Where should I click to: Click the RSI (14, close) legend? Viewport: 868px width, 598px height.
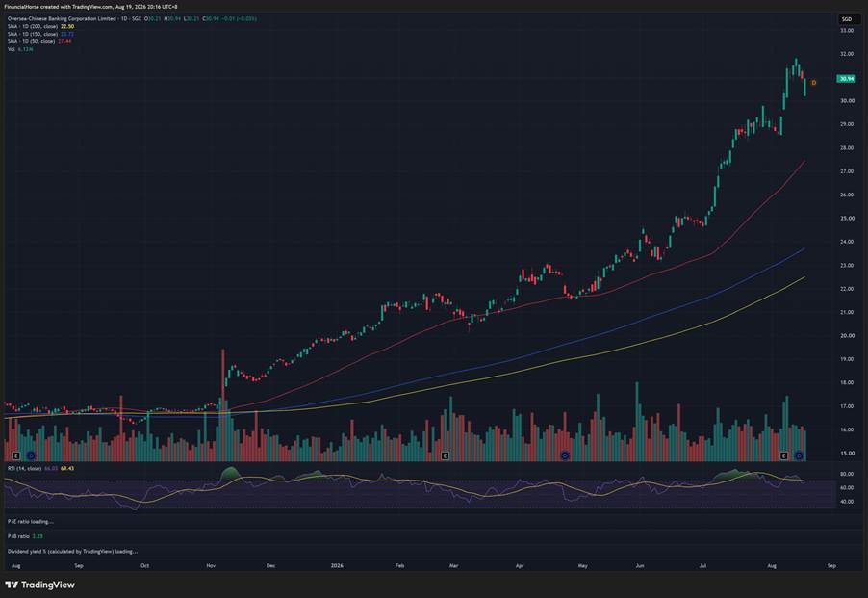[x=24, y=468]
